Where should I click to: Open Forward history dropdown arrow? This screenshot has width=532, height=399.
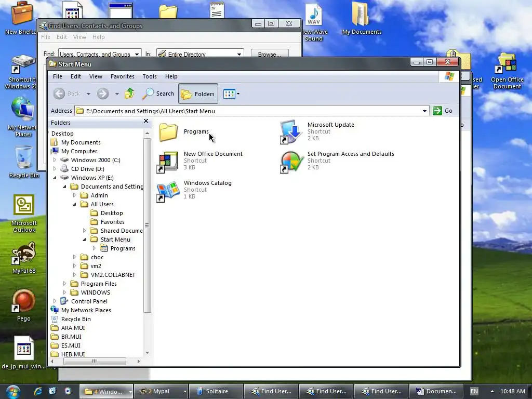117,94
